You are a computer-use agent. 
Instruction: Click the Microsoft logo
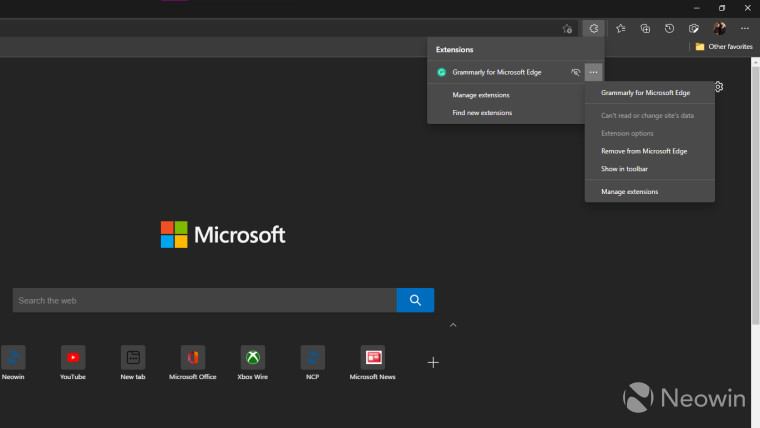[x=223, y=235]
